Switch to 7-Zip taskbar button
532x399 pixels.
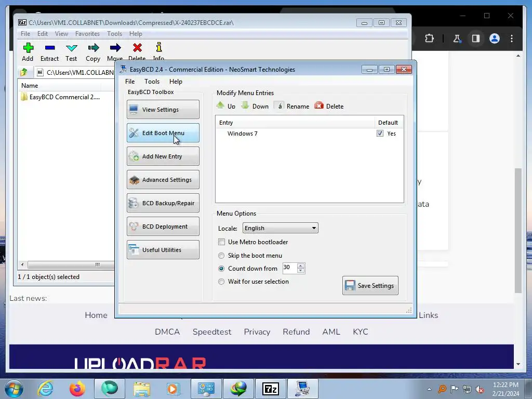[270, 389]
